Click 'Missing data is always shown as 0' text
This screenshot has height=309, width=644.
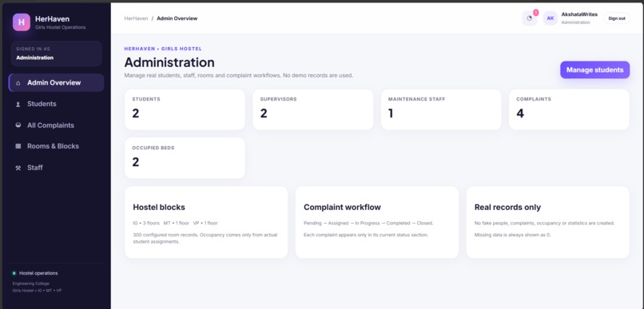click(x=512, y=235)
